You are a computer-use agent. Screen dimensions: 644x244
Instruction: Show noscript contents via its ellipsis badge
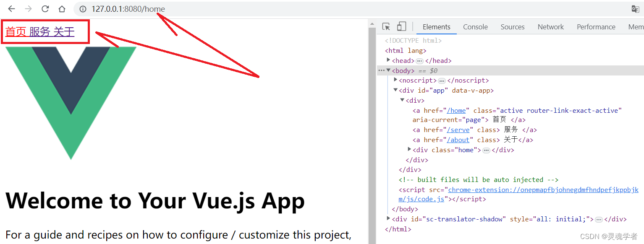(442, 80)
